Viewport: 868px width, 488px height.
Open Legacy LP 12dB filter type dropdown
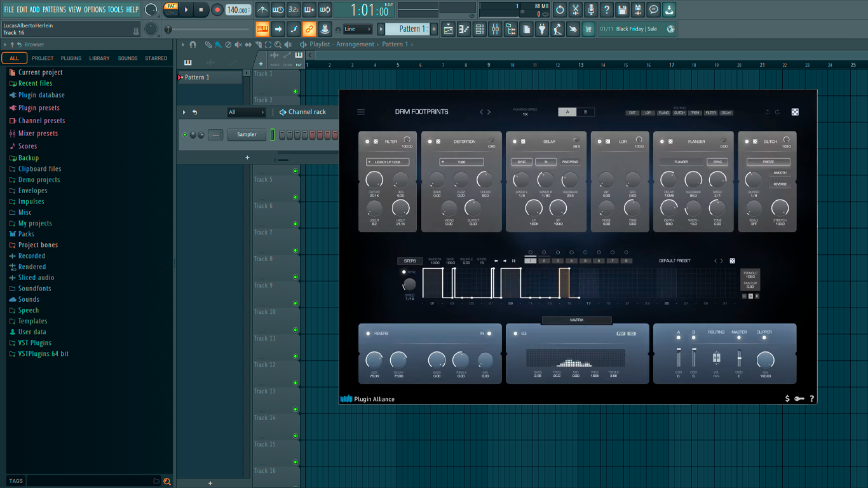(x=388, y=162)
